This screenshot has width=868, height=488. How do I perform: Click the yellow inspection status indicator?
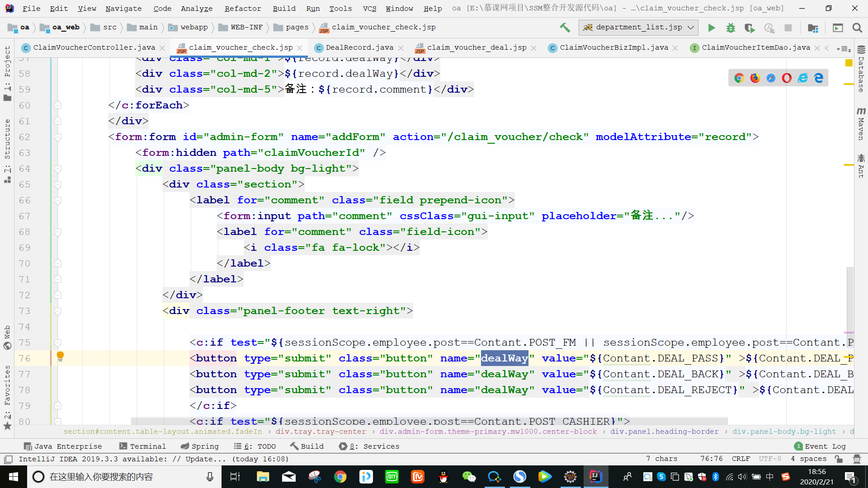[x=849, y=63]
